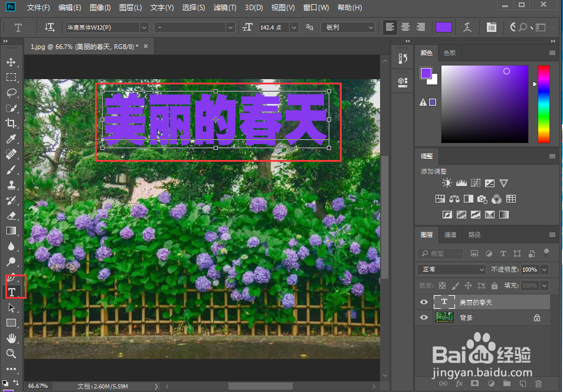The height and width of the screenshot is (392, 563).
Task: Select the Blur tool
Action: (x=11, y=246)
